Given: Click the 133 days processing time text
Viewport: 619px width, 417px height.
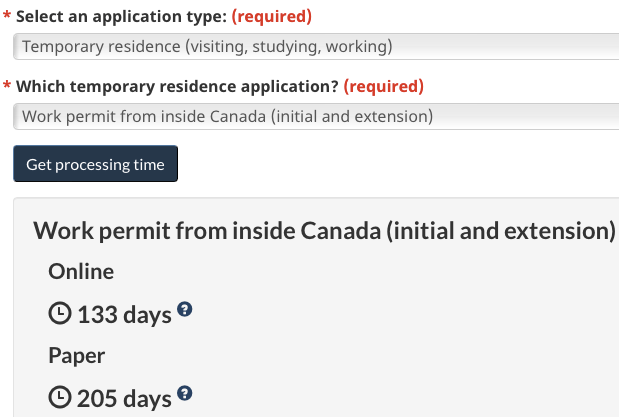Looking at the screenshot, I should point(124,315).
